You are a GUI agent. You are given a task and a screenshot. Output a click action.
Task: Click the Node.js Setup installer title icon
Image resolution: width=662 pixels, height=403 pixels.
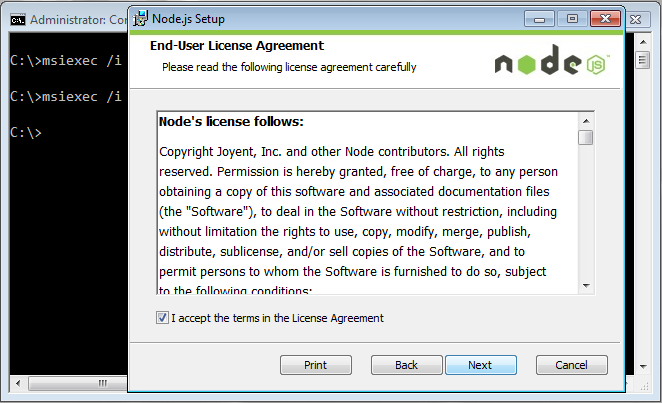140,19
